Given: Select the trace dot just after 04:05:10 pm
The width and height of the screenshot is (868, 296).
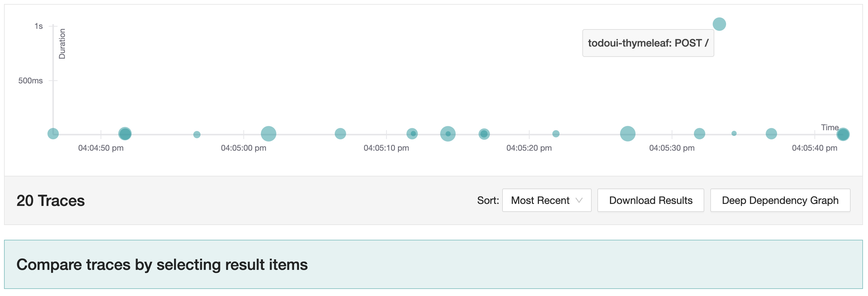Looking at the screenshot, I should [412, 134].
